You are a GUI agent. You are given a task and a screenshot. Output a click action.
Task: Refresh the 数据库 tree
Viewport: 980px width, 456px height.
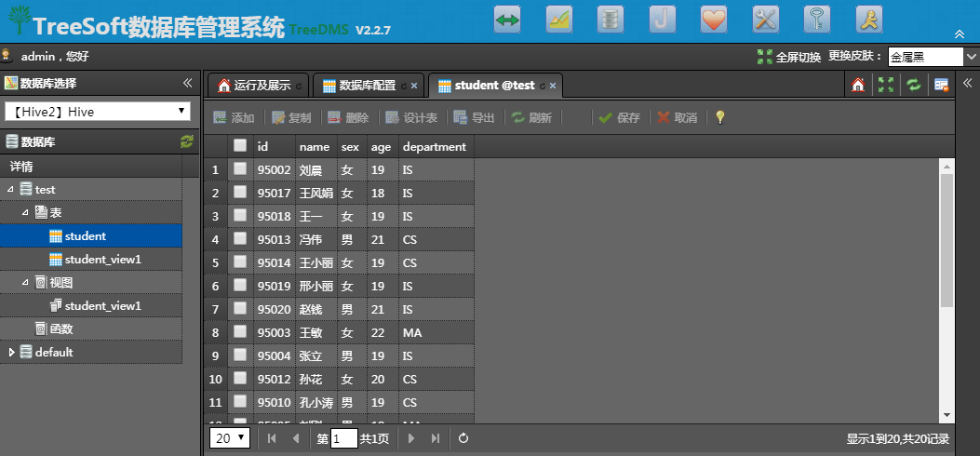(187, 141)
